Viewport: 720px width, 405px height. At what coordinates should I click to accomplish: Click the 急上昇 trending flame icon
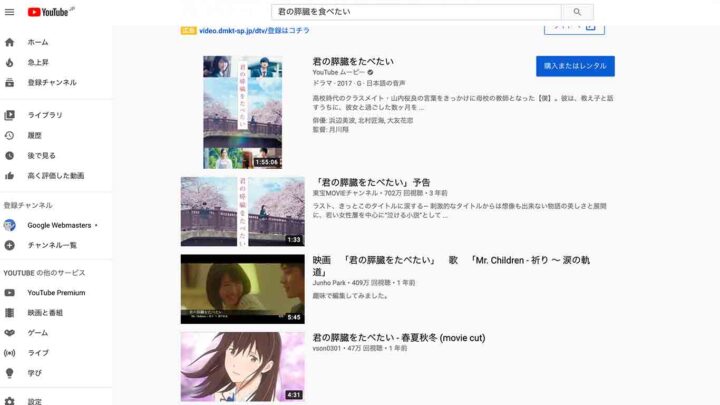[10, 62]
